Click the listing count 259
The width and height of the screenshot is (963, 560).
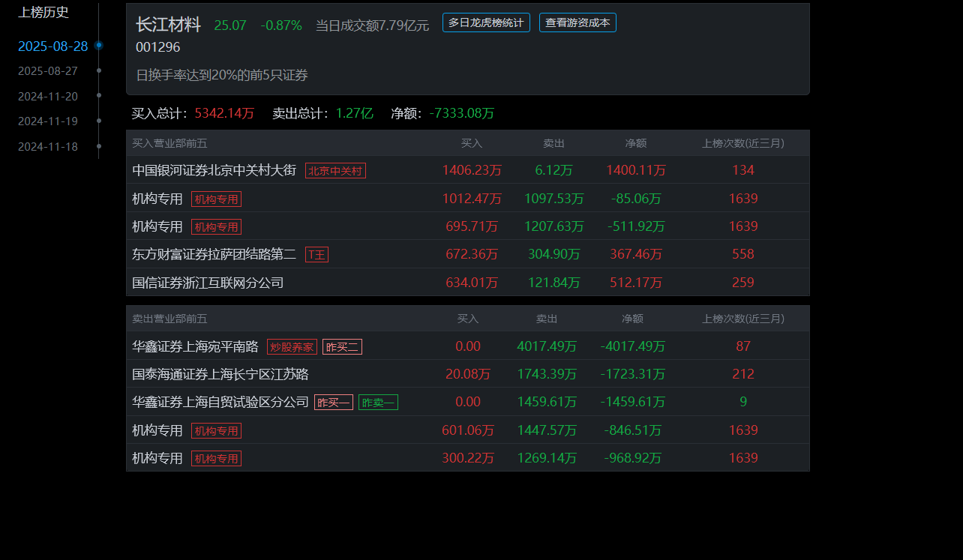(743, 283)
